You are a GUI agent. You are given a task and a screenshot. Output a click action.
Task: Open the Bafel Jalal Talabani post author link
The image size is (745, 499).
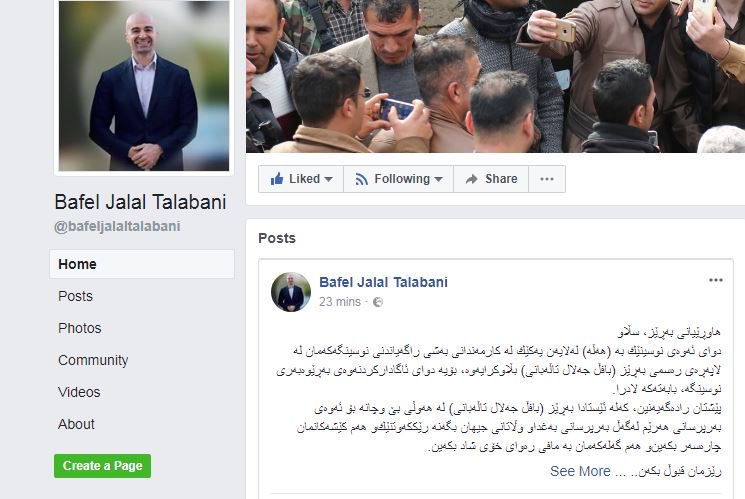point(383,282)
